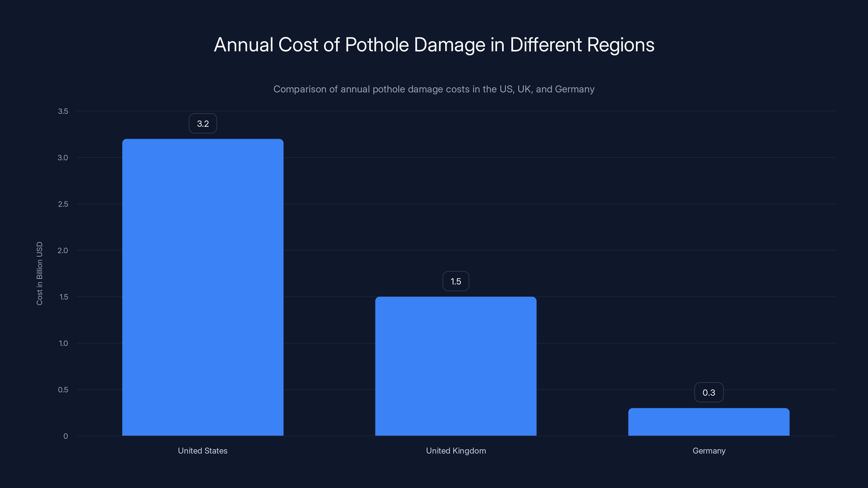Select the United States axis label

203,451
